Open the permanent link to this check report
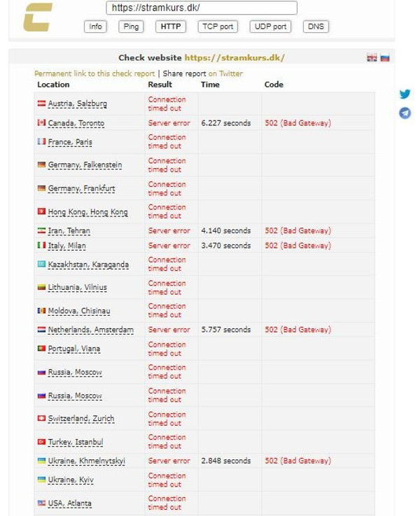Viewport: 420px width, 516px height. [x=94, y=74]
